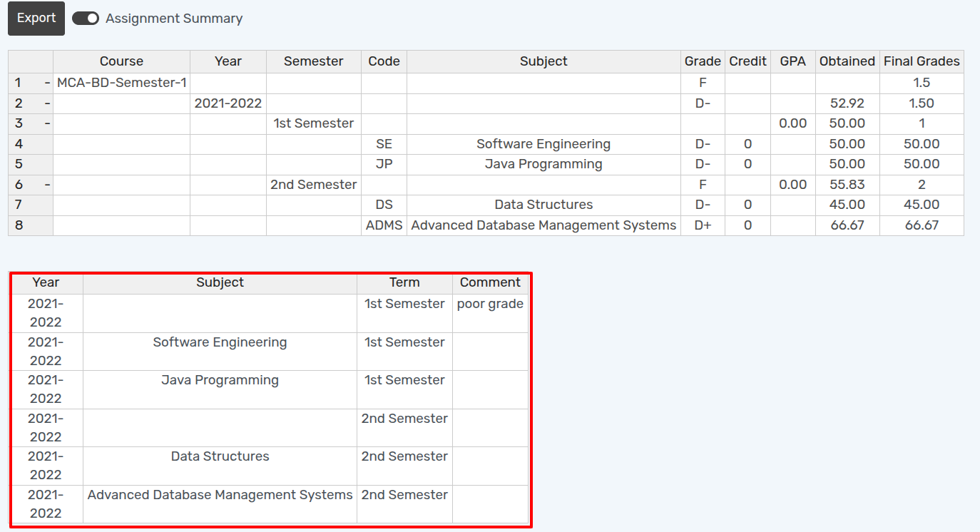Click the Export button

click(x=36, y=19)
